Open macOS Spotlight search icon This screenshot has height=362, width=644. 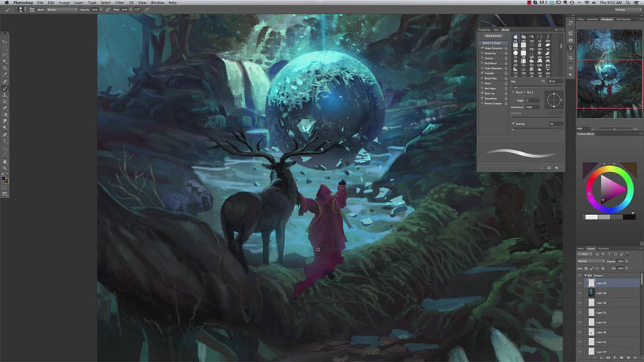(x=628, y=2)
